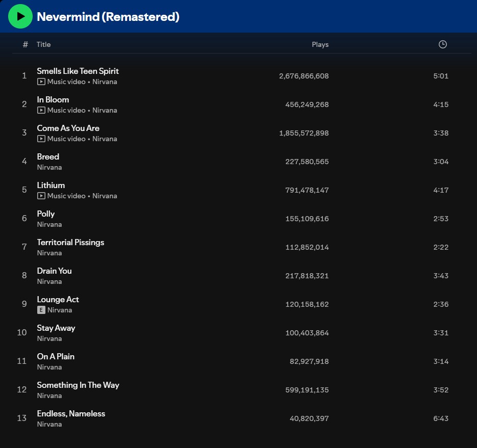477x448 pixels.
Task: Click play count 456,249,268
Action: pos(307,104)
